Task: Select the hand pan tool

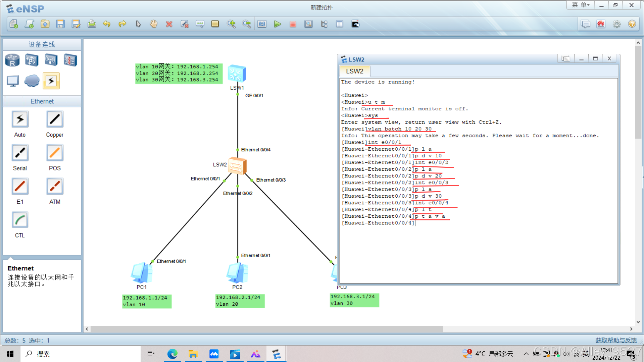Action: 154,24
